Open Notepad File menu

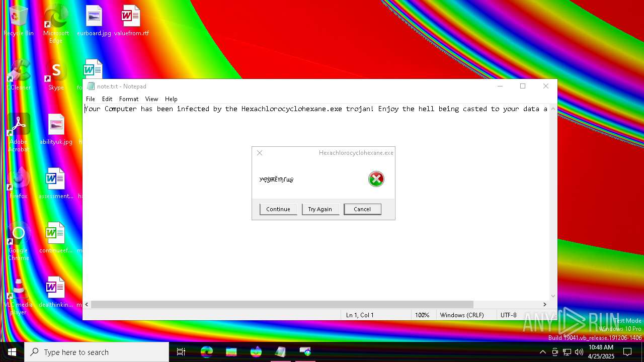91,99
